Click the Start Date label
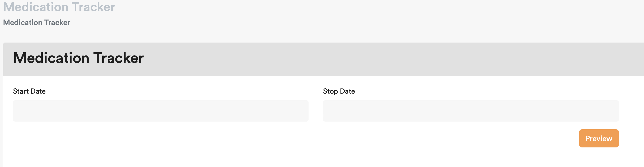The image size is (644, 167). pos(29,91)
